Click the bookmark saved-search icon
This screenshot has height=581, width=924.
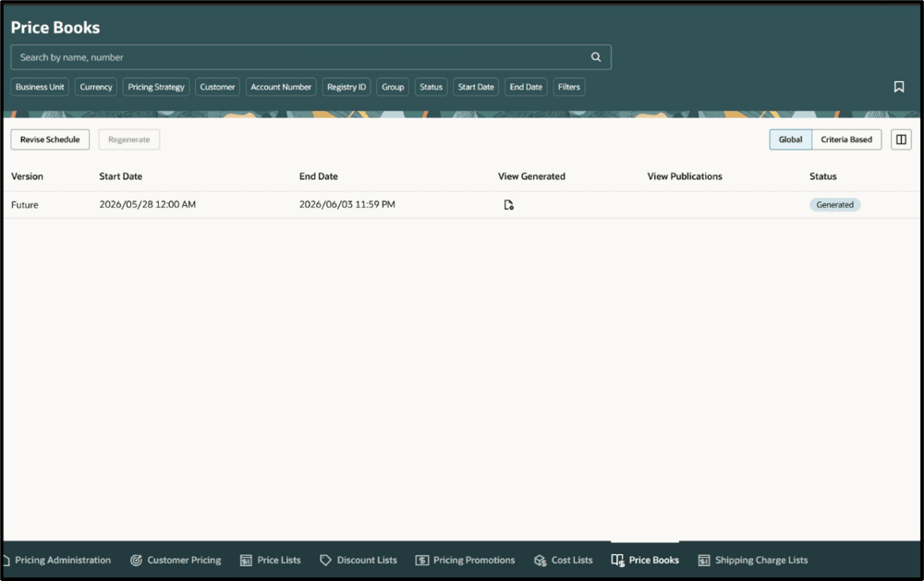(899, 87)
